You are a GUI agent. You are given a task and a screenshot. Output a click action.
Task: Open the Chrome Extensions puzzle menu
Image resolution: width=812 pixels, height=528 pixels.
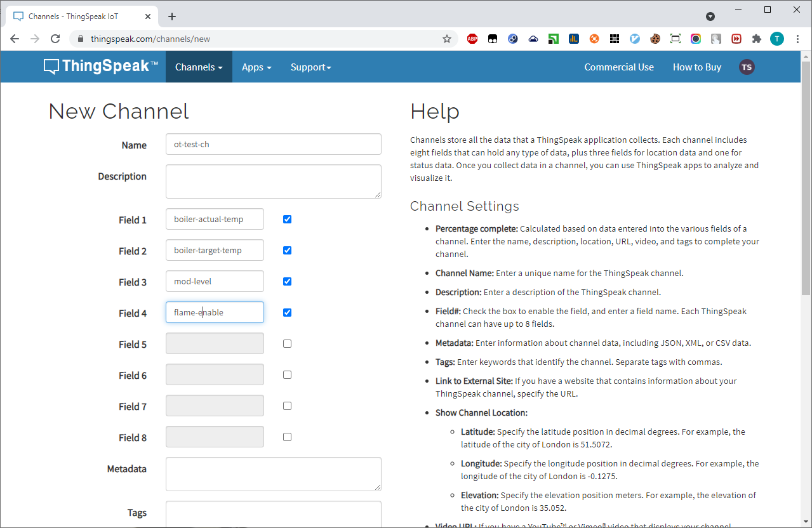756,39
